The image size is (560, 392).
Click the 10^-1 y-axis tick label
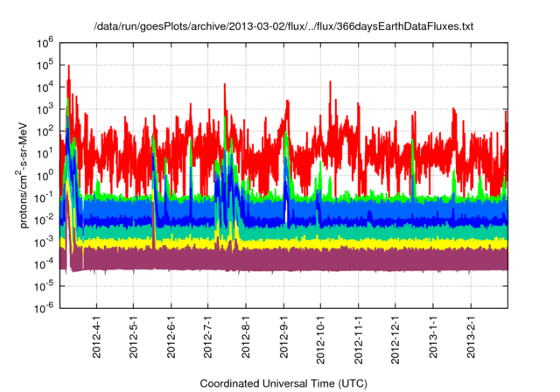pyautogui.click(x=44, y=198)
